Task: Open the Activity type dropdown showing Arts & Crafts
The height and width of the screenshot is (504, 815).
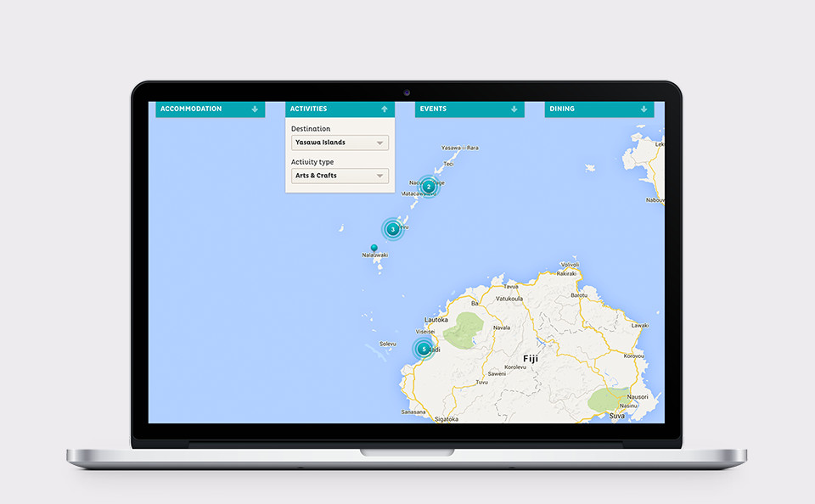Action: (x=340, y=176)
